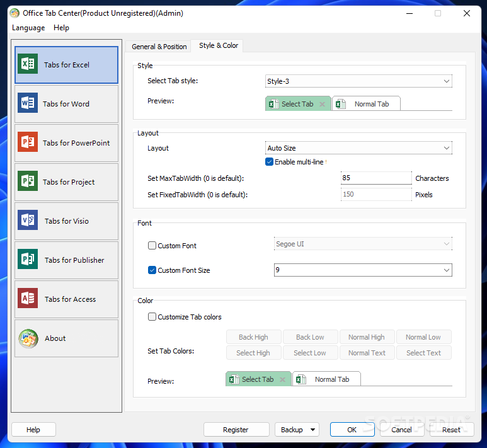Click the OK button
The image size is (487, 448).
point(352,429)
